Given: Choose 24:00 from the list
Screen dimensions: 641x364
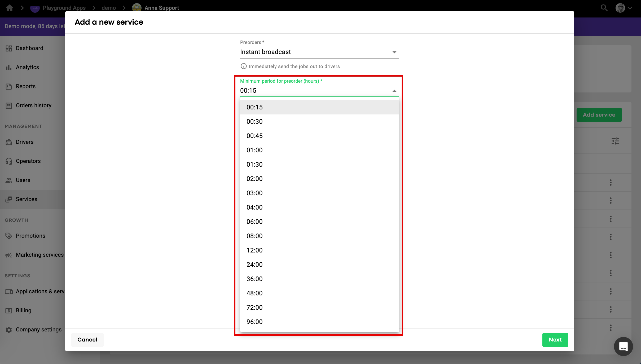Looking at the screenshot, I should [254, 265].
